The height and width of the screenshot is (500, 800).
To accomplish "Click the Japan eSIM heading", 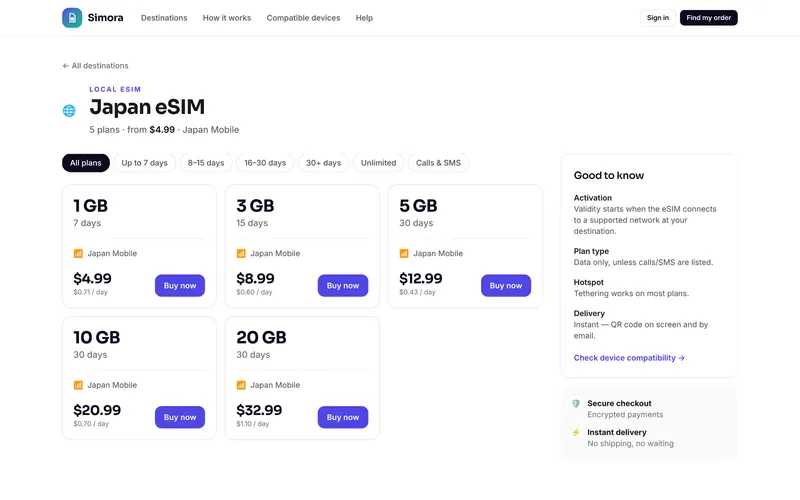I will point(147,107).
